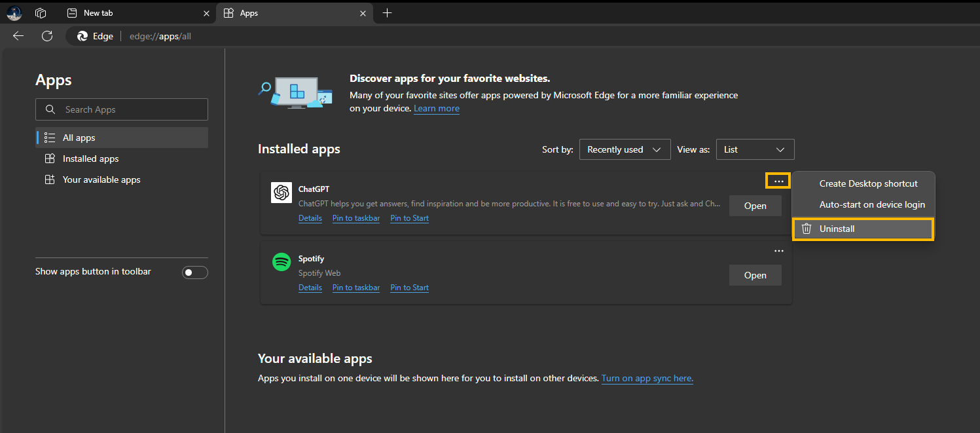Focus the Search Apps field
The height and width of the screenshot is (433, 980).
click(122, 109)
